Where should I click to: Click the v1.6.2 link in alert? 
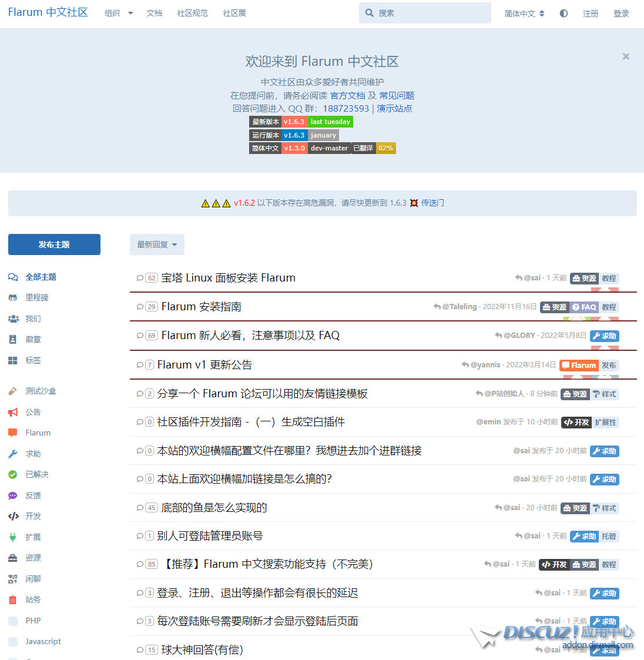pyautogui.click(x=244, y=203)
